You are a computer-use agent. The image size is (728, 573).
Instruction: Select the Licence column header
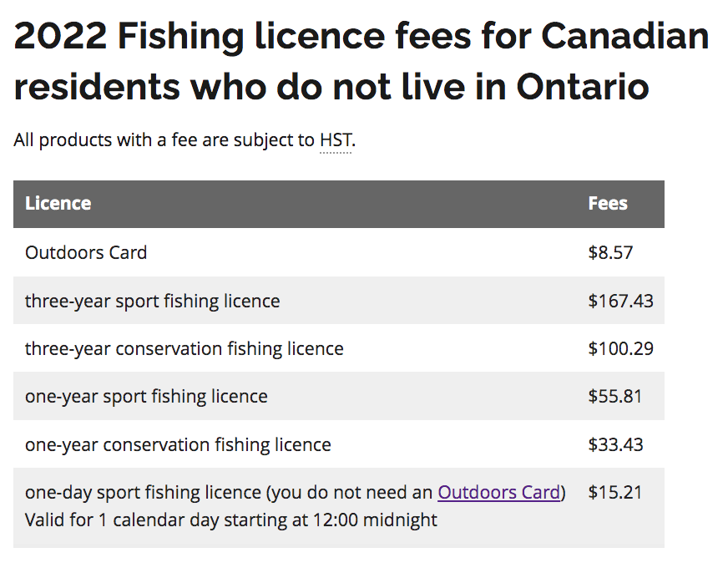click(x=58, y=204)
